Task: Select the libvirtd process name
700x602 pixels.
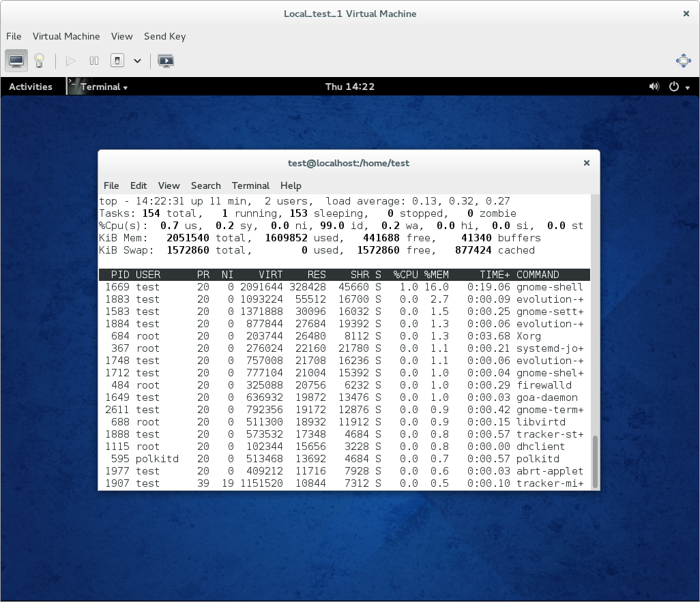Action: click(x=540, y=422)
